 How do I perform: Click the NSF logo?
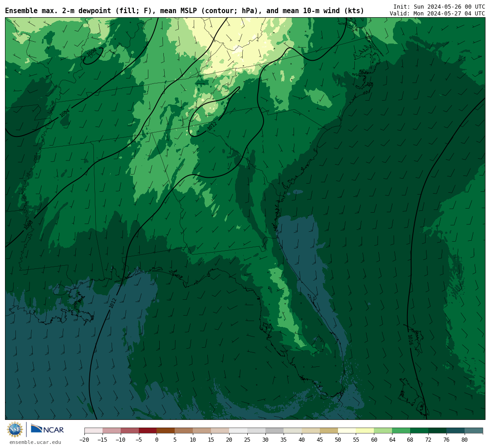coord(15,429)
